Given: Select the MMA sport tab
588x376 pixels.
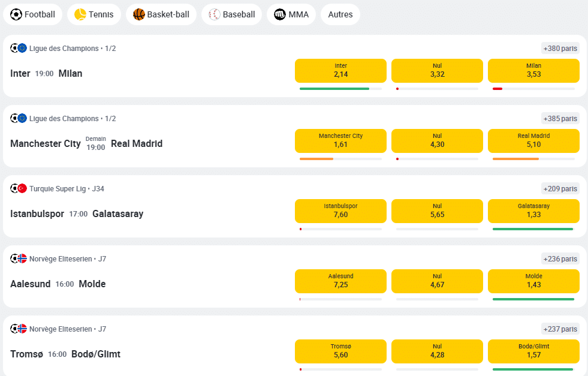Looking at the screenshot, I should click(x=291, y=14).
